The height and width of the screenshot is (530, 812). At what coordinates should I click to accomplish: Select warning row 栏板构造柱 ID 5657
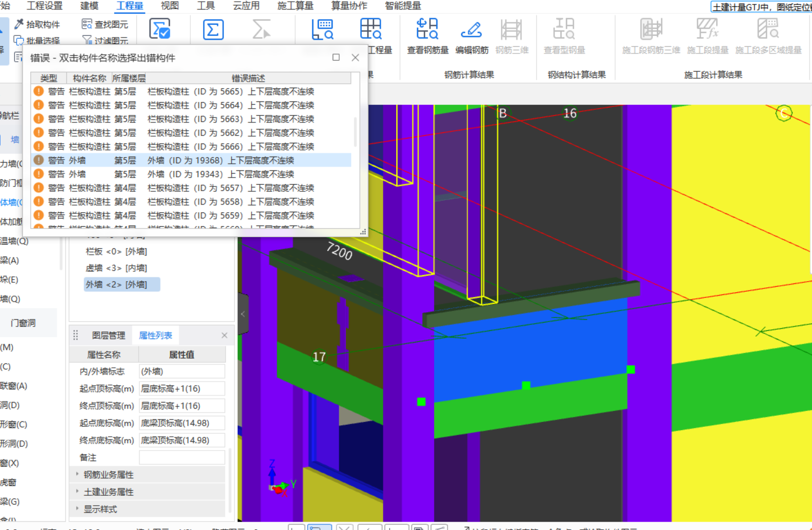point(191,188)
